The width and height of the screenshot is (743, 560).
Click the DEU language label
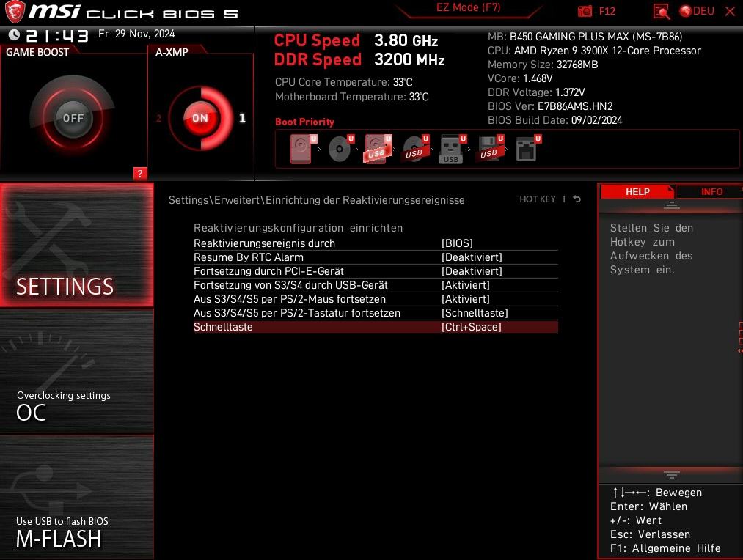click(703, 11)
